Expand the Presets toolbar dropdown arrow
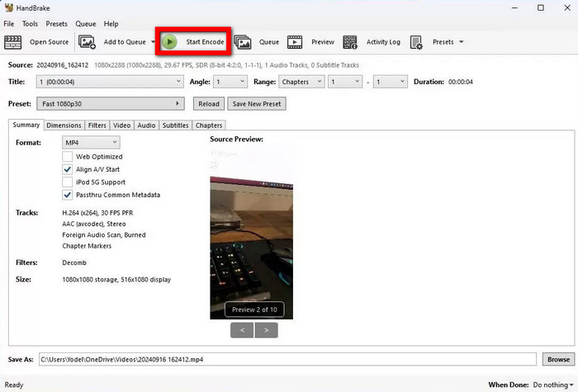Screen dimensions: 578x392 point(461,42)
